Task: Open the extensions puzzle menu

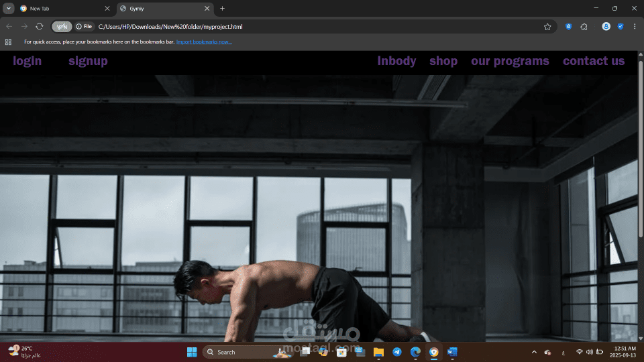Action: click(584, 27)
